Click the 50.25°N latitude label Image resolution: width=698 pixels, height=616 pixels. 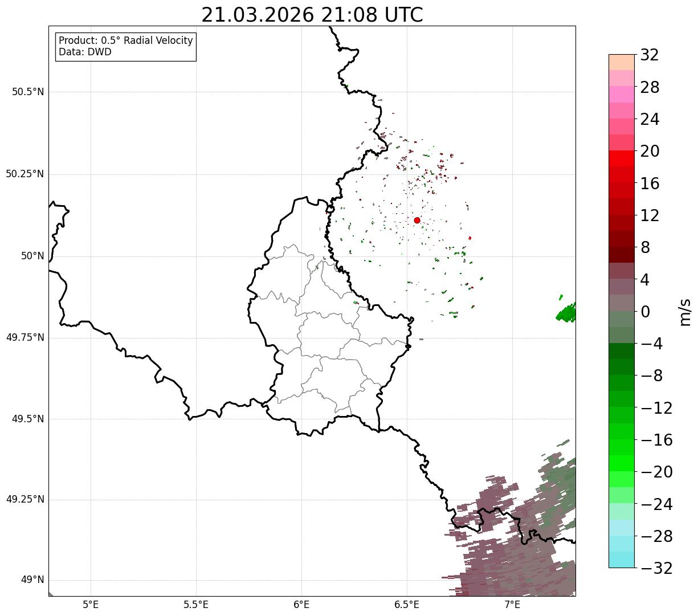pos(25,174)
